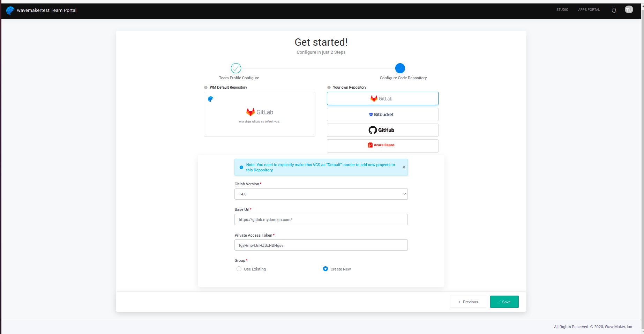Expand the Gitlab Version list showing 14.0
Viewport: 644px width, 334px height.
point(404,194)
